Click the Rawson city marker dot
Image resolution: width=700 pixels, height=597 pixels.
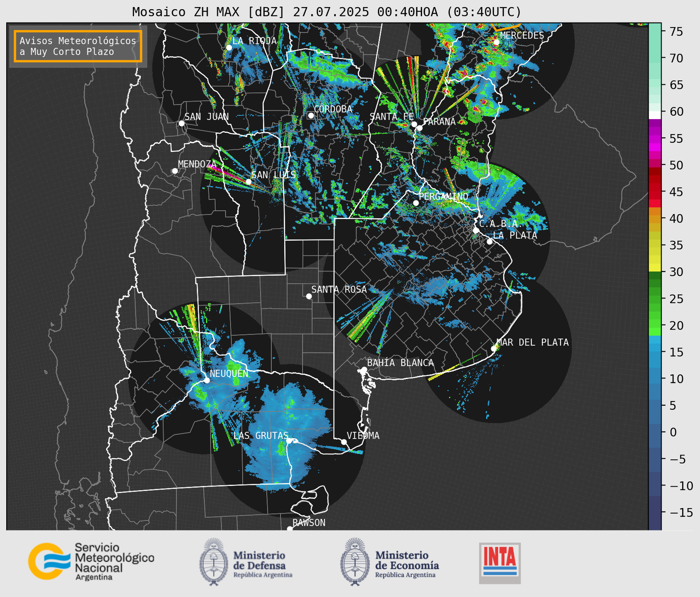[290, 528]
